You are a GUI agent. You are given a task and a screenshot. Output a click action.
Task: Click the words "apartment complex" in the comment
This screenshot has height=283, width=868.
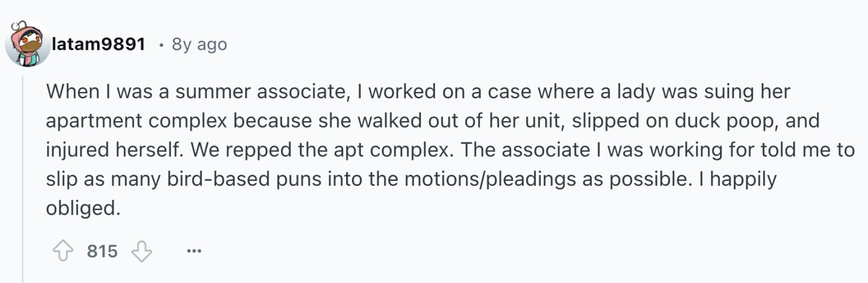[x=136, y=121]
